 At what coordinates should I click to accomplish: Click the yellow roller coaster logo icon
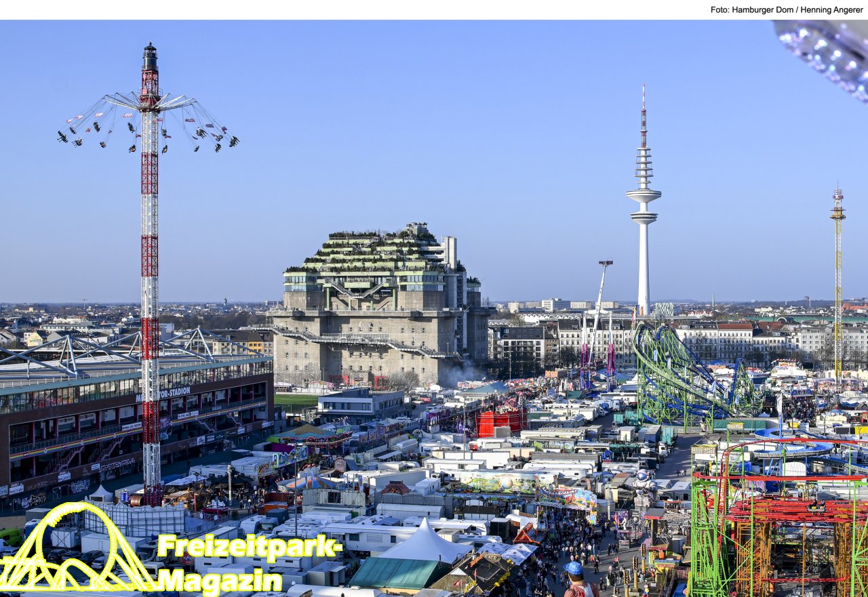point(75,549)
